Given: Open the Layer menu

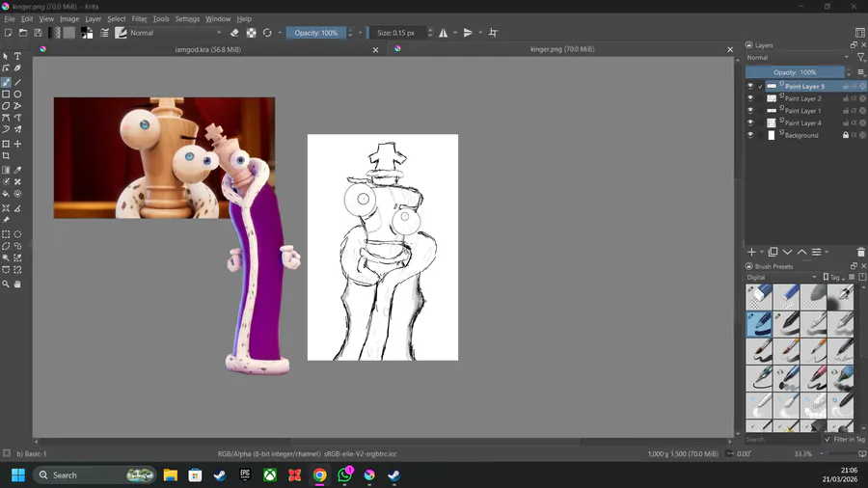Looking at the screenshot, I should [x=93, y=19].
